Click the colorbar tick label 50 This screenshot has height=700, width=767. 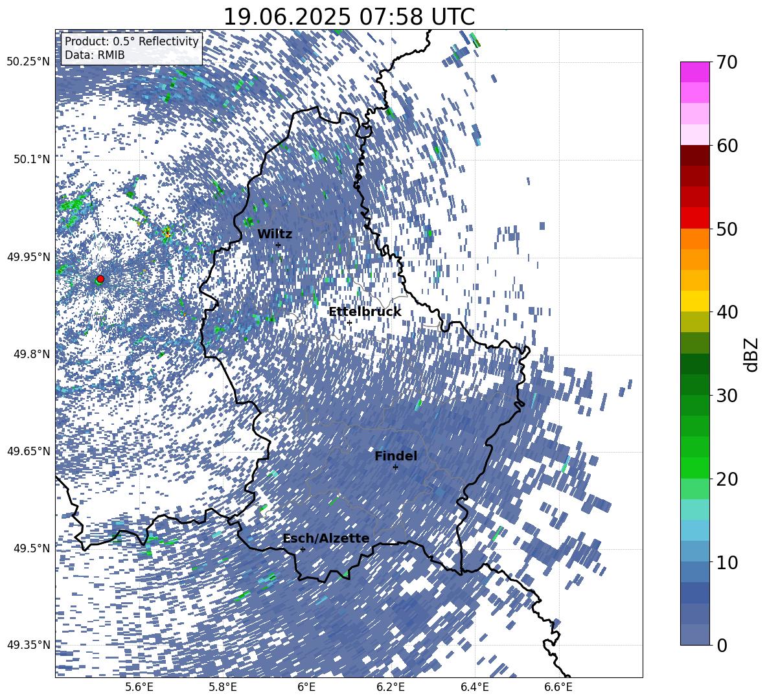click(727, 229)
